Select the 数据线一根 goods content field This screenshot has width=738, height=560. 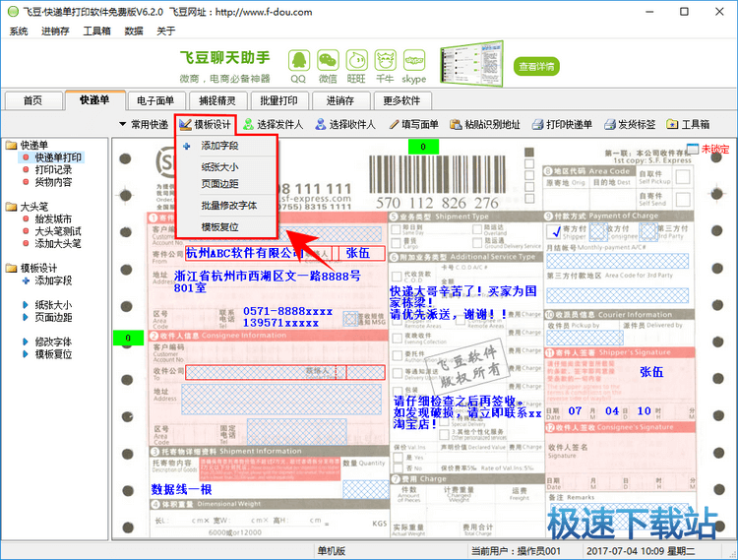pos(181,489)
